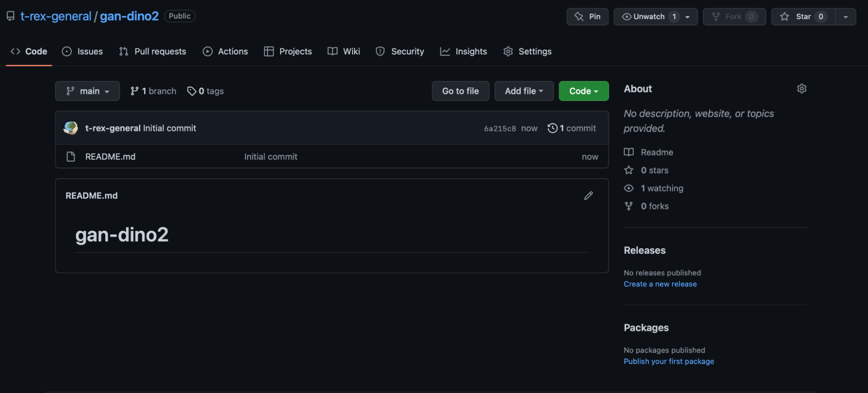The height and width of the screenshot is (393, 868).
Task: Open the main branch selector
Action: [87, 91]
